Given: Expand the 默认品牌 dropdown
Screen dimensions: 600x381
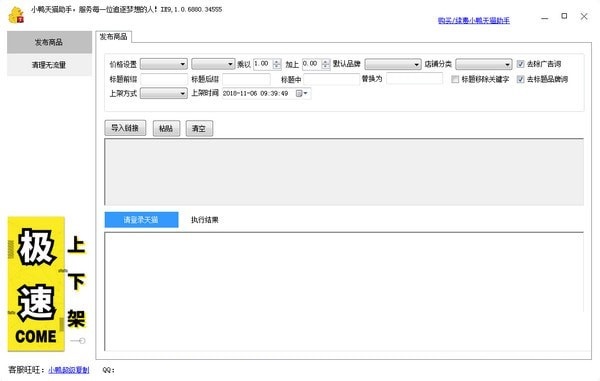Looking at the screenshot, I should (x=393, y=64).
